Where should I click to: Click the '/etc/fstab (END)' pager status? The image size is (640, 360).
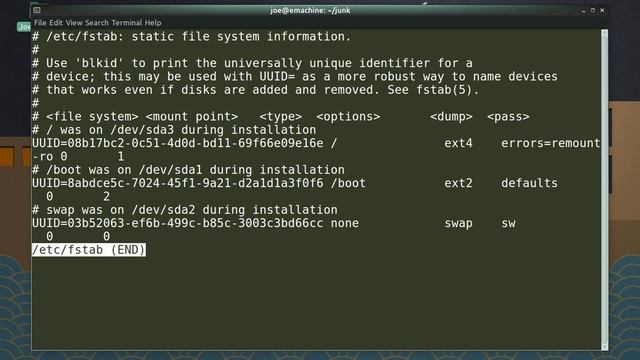pyautogui.click(x=89, y=250)
